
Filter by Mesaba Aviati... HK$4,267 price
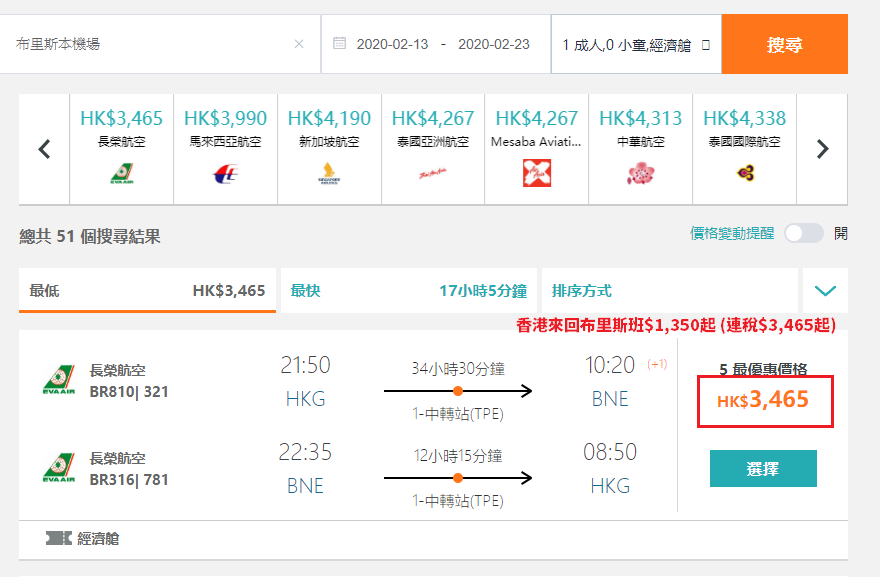[x=537, y=149]
